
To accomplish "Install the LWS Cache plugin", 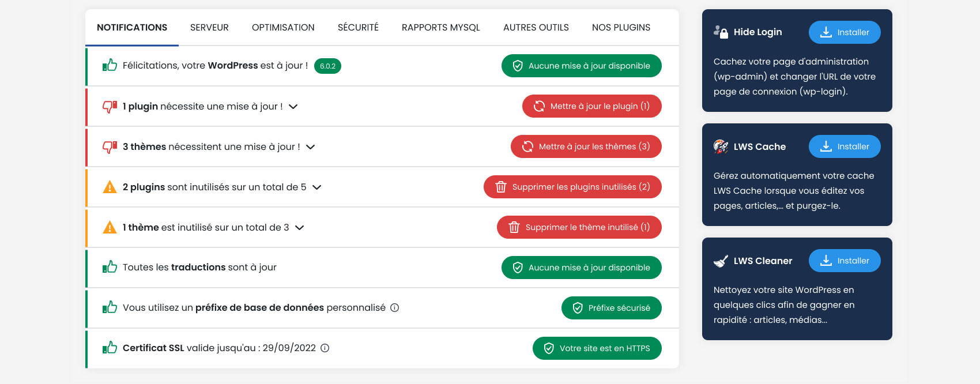I will point(845,146).
